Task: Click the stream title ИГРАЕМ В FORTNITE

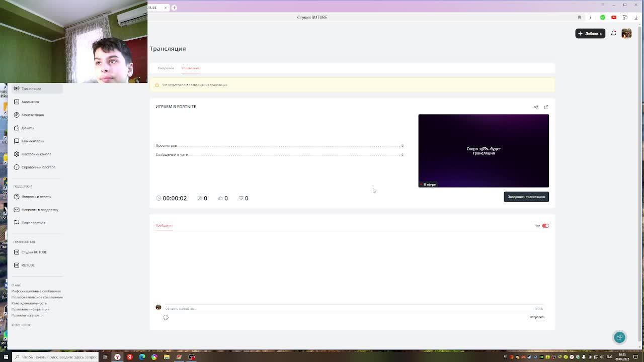Action: pos(176,107)
